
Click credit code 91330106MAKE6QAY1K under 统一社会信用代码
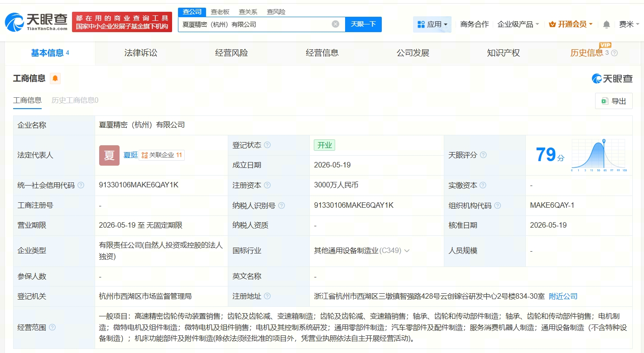coord(139,185)
